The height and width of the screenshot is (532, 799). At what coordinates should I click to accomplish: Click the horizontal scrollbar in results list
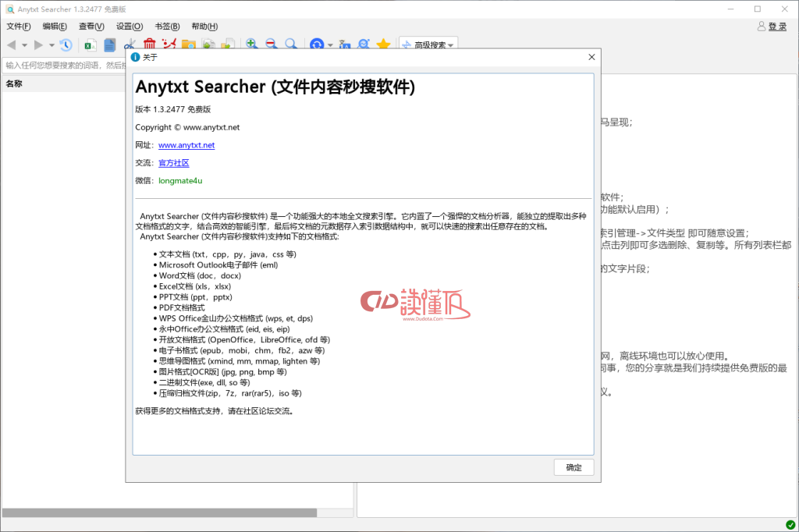(159, 512)
